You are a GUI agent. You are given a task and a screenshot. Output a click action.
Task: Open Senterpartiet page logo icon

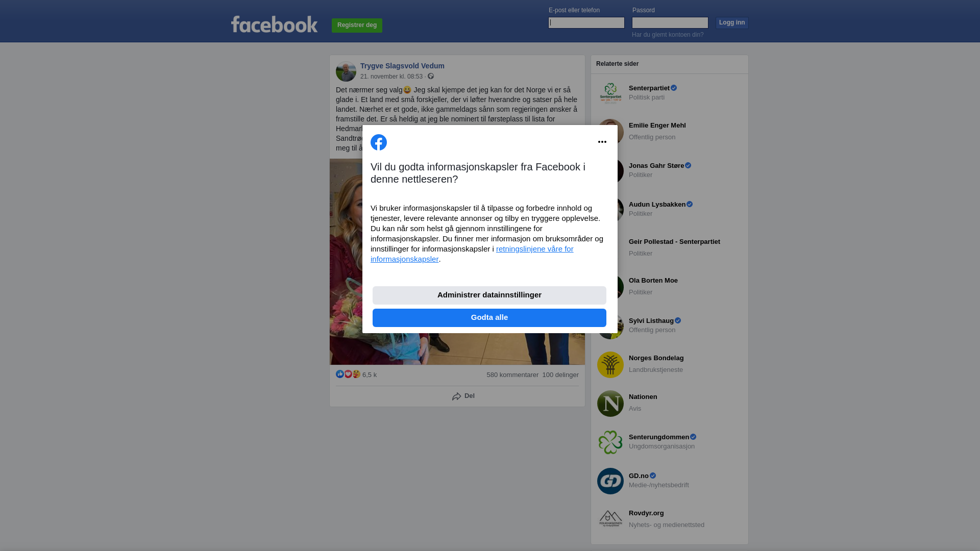click(610, 93)
